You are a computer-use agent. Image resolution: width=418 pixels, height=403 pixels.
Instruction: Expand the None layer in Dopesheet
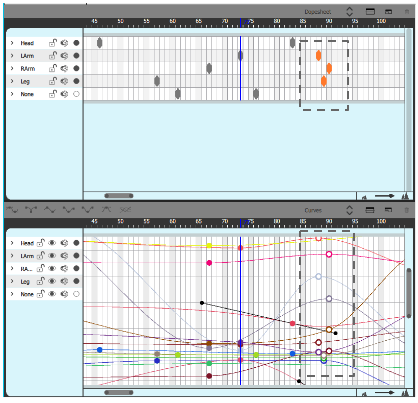[x=12, y=94]
